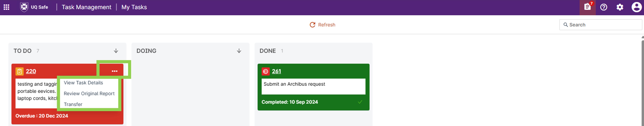644x126 pixels.
Task: Open task number 261 link
Action: click(x=276, y=71)
